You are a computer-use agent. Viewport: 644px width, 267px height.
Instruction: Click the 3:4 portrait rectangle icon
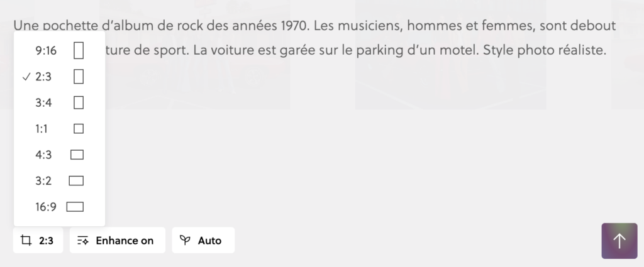coord(79,102)
